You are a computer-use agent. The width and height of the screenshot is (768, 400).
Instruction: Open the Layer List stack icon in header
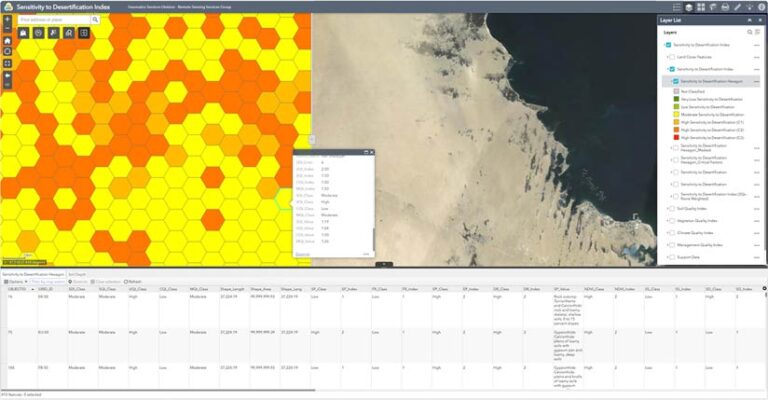click(x=689, y=7)
